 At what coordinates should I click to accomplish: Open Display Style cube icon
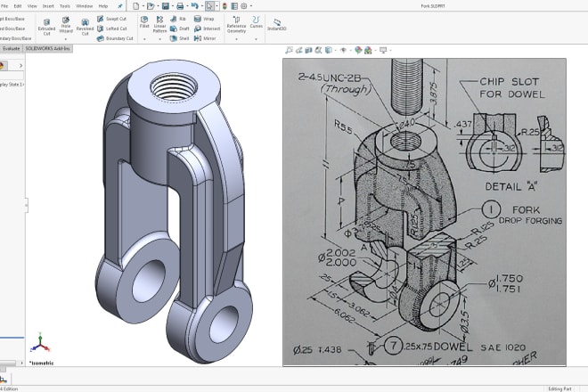tap(328, 50)
